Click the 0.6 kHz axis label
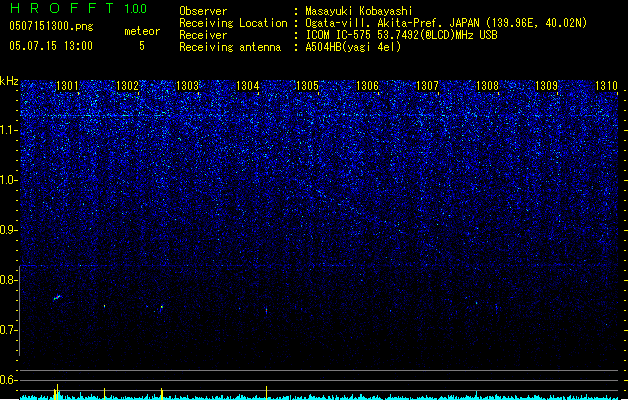 pos(9,380)
